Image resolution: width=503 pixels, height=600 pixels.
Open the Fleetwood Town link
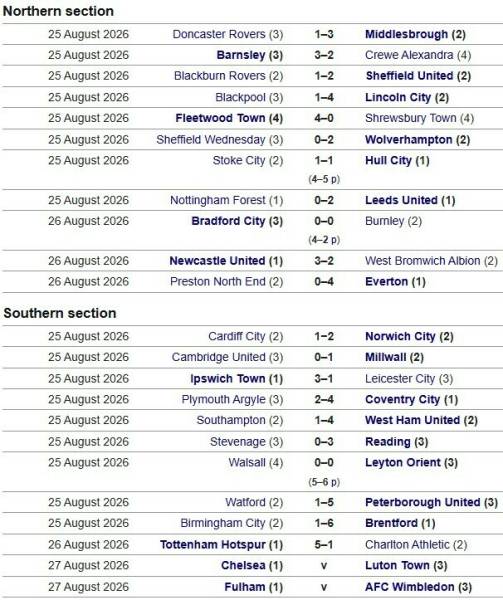220,118
